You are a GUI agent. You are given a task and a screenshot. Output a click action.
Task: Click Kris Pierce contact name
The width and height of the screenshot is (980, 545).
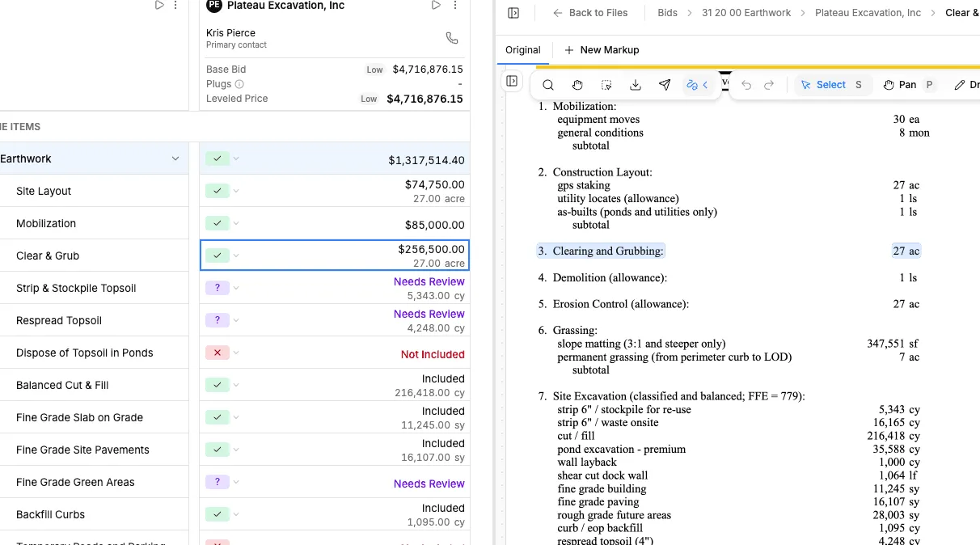[x=230, y=32]
